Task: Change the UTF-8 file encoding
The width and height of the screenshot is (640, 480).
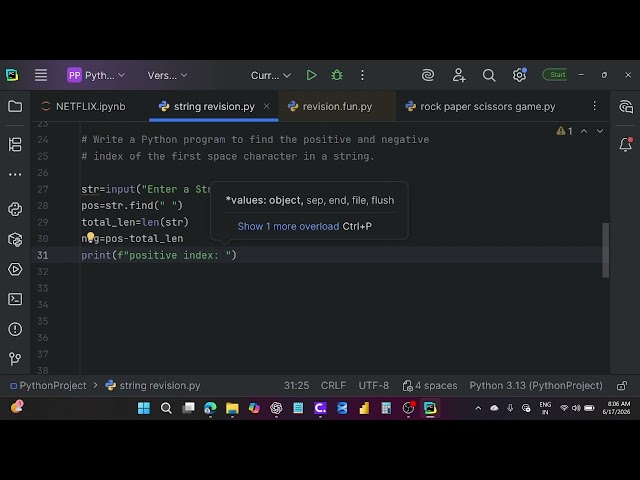Action: coord(373,386)
